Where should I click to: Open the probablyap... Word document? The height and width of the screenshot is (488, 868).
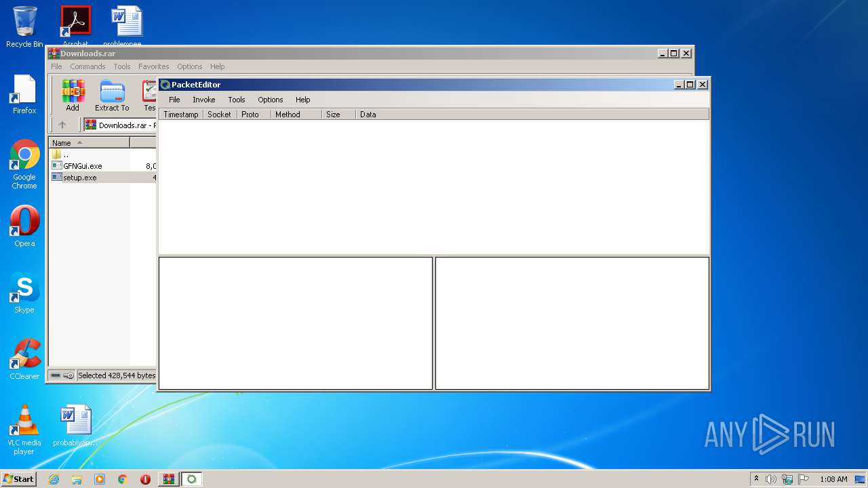click(75, 426)
